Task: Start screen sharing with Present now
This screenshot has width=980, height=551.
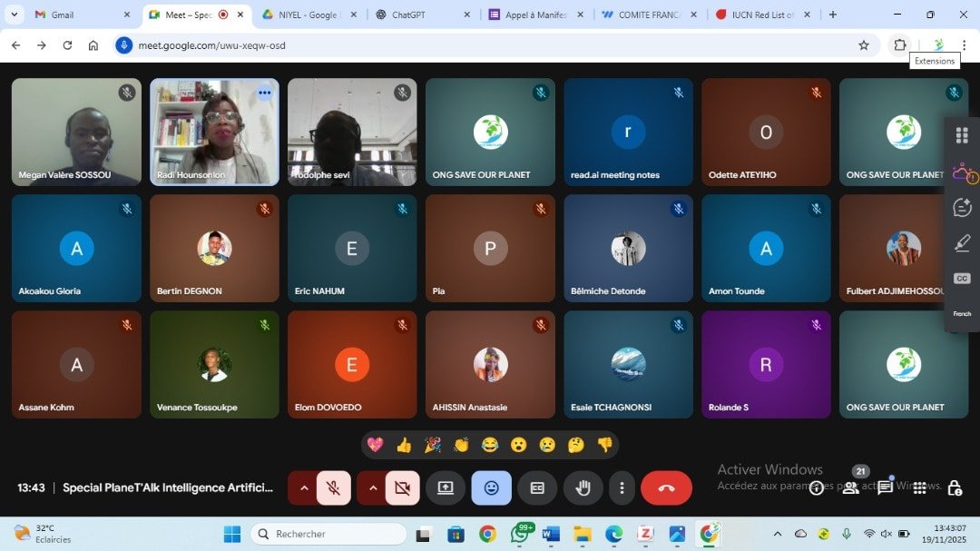Action: (x=445, y=488)
